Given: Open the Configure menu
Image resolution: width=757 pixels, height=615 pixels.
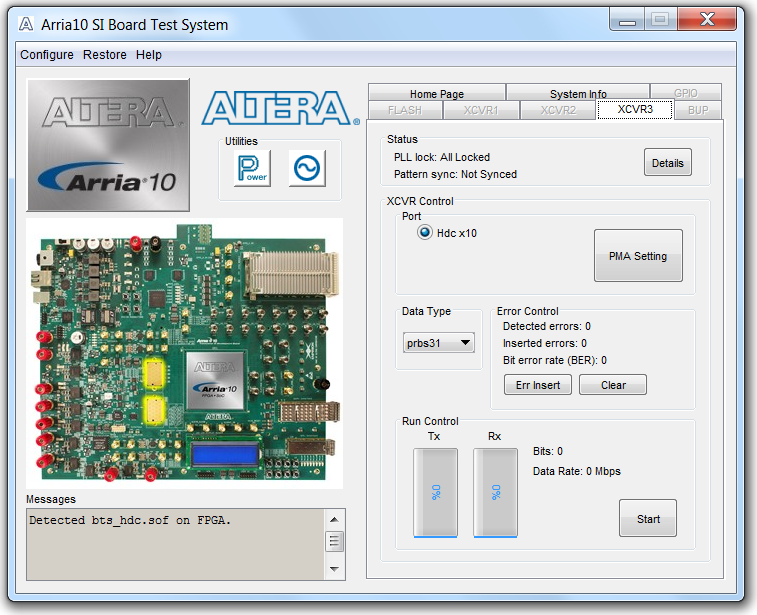Looking at the screenshot, I should [47, 55].
